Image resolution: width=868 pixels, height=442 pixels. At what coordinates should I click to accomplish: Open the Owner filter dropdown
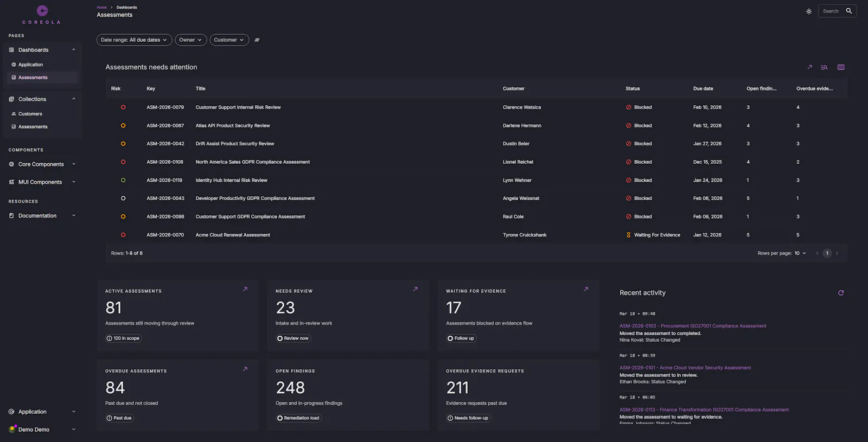pyautogui.click(x=191, y=40)
